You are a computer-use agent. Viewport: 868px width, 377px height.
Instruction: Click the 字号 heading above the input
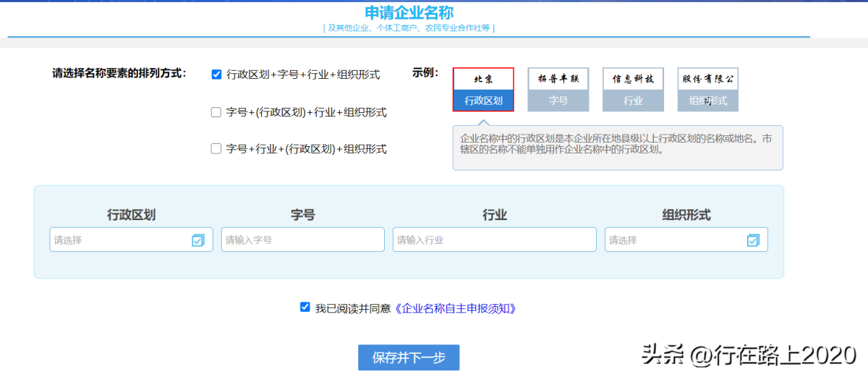tap(302, 215)
